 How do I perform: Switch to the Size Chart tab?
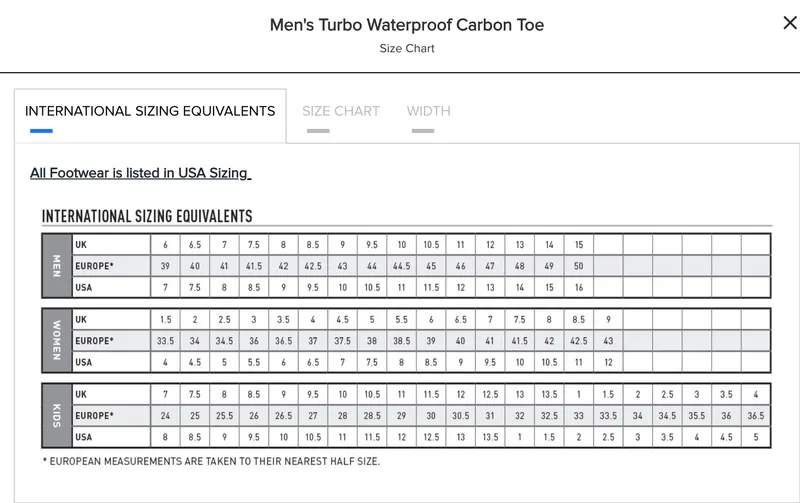[341, 111]
